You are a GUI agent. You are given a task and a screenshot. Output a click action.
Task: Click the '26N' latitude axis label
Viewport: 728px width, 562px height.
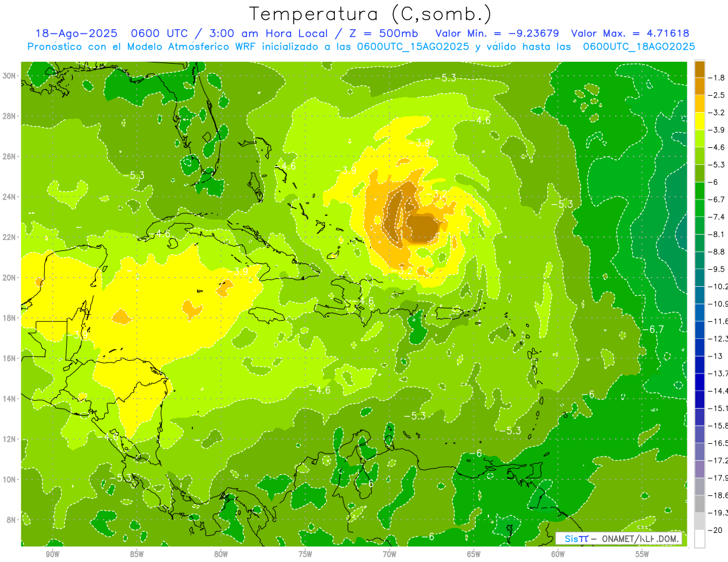point(10,156)
